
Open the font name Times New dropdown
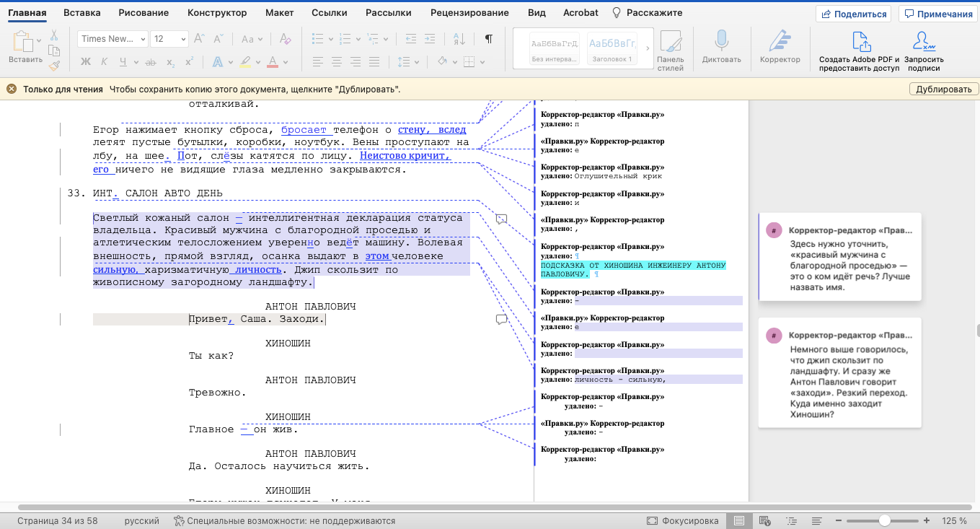pyautogui.click(x=143, y=39)
